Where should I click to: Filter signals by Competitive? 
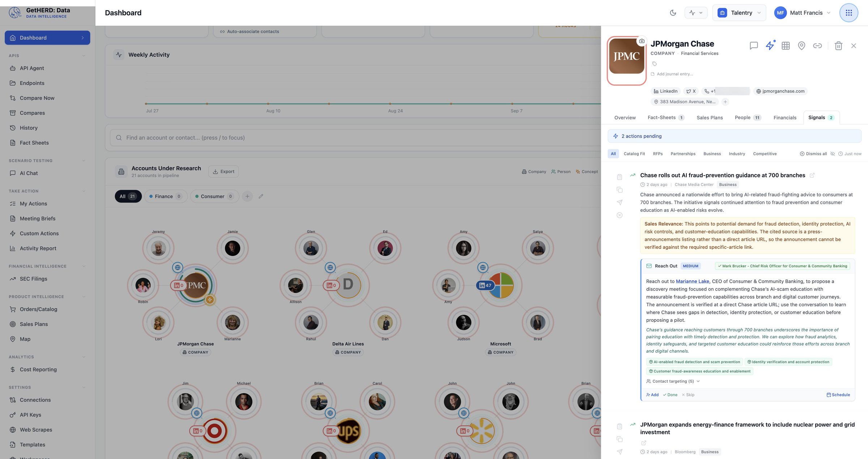point(765,154)
